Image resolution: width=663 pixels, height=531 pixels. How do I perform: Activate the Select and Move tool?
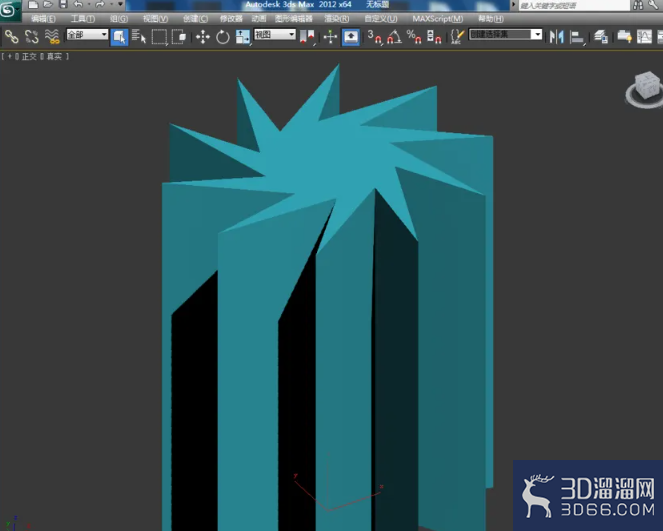point(203,37)
